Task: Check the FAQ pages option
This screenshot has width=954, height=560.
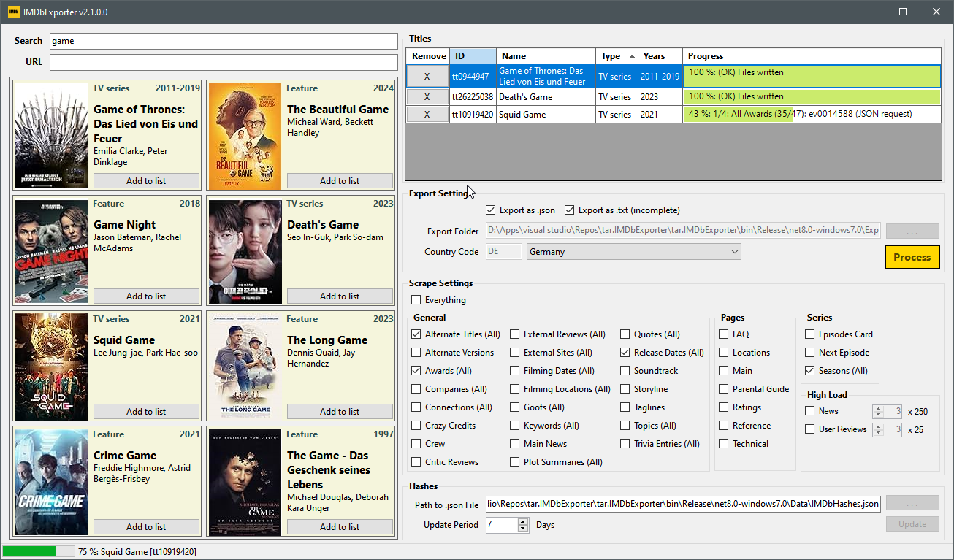Action: coord(723,334)
